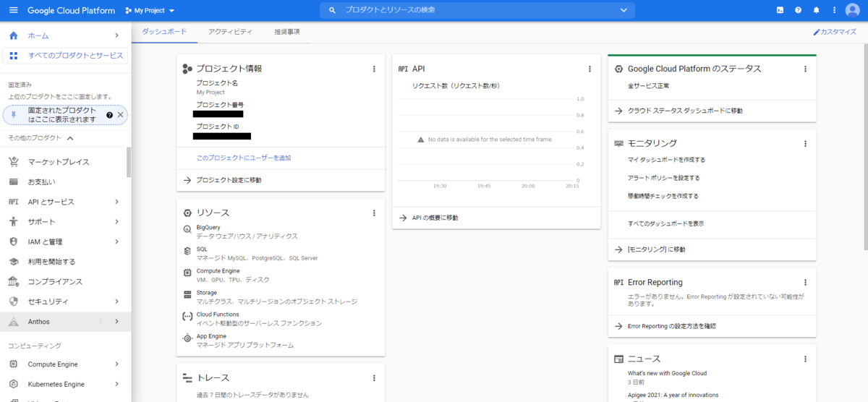Expand the ホーム submenu arrow
This screenshot has width=868, height=402.
pos(116,35)
